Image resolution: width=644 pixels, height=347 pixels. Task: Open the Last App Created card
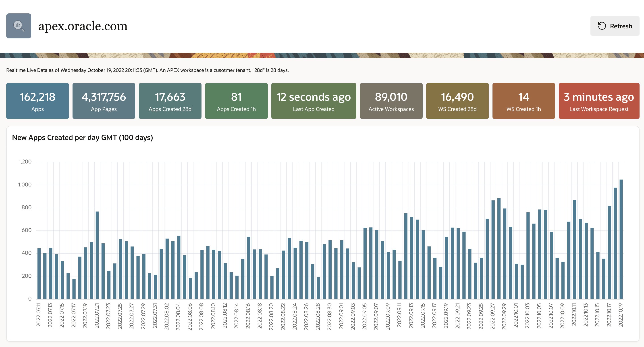314,101
